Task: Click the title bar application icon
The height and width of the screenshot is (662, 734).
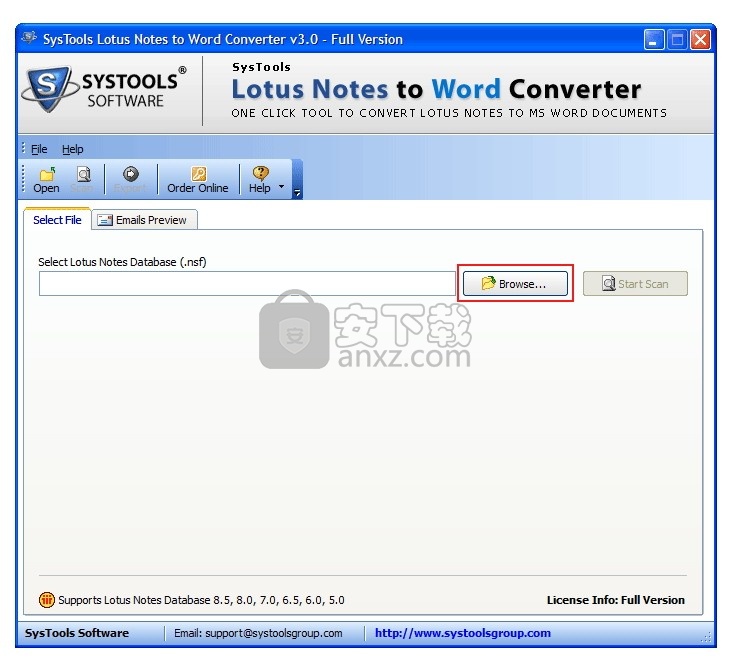Action: point(28,39)
